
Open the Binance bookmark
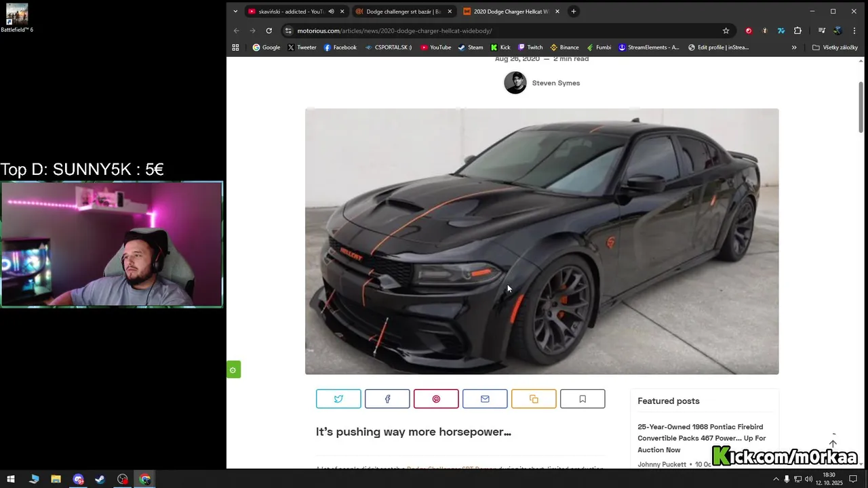564,47
